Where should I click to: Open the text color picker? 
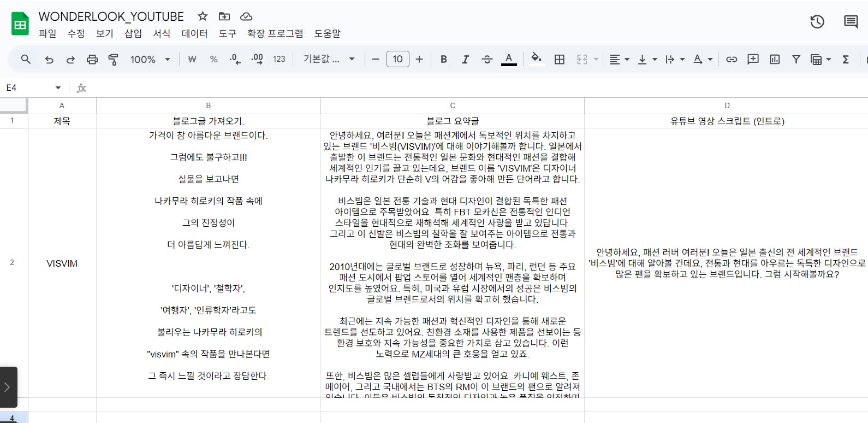pos(509,59)
